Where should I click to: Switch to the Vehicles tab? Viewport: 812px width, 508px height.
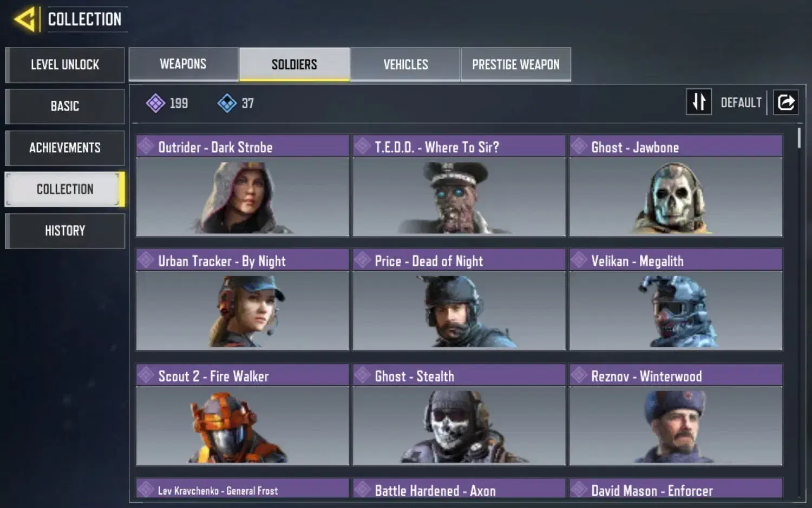coord(405,64)
